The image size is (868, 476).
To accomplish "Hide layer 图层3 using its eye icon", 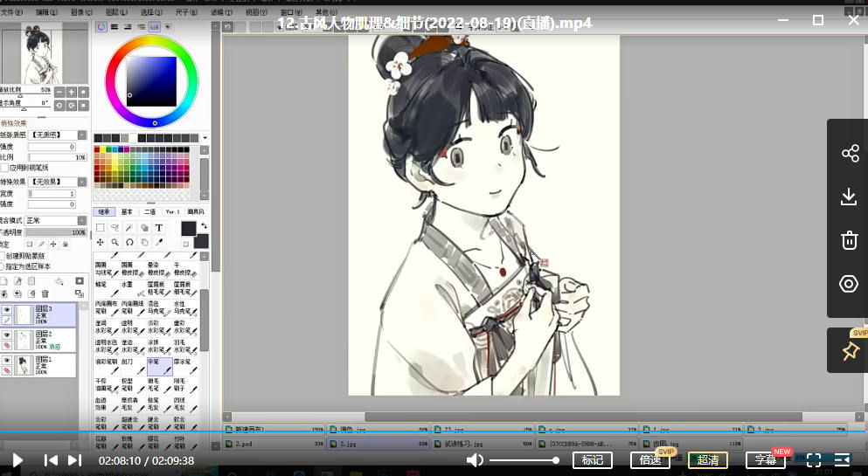I will (7, 309).
